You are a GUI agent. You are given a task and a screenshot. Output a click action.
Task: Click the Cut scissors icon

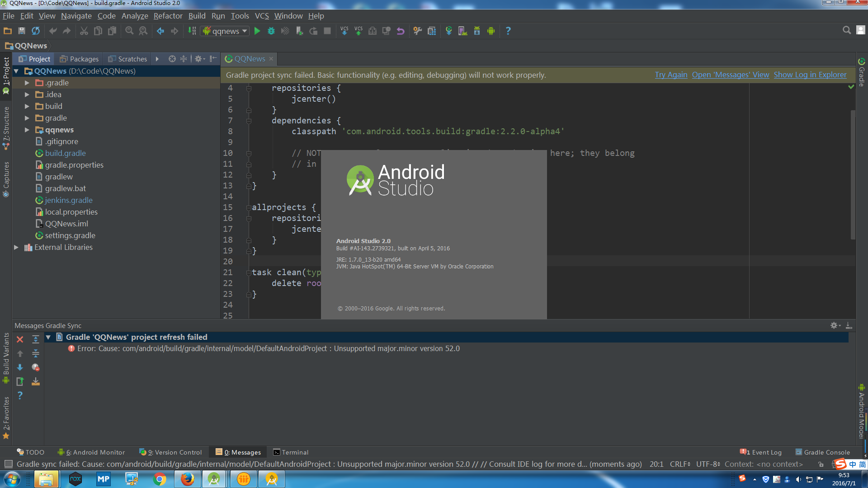point(84,31)
